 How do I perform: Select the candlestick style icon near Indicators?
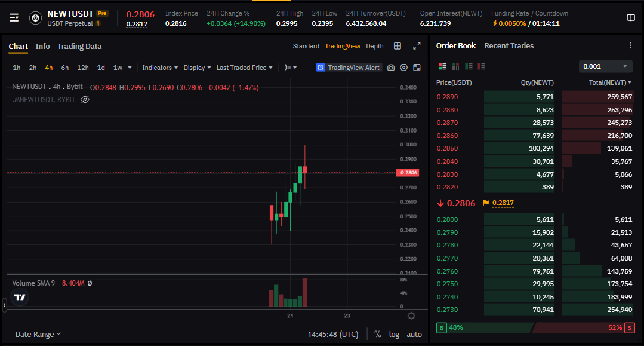pyautogui.click(x=288, y=68)
